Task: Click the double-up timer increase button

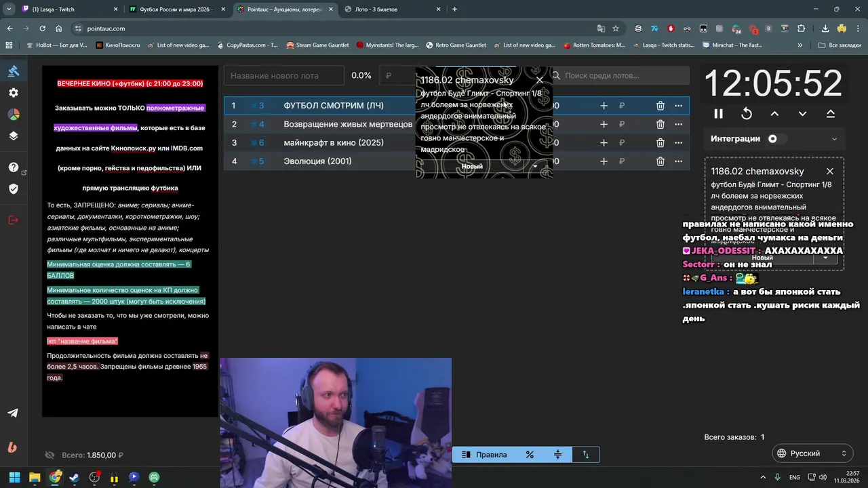Action: pos(831,114)
